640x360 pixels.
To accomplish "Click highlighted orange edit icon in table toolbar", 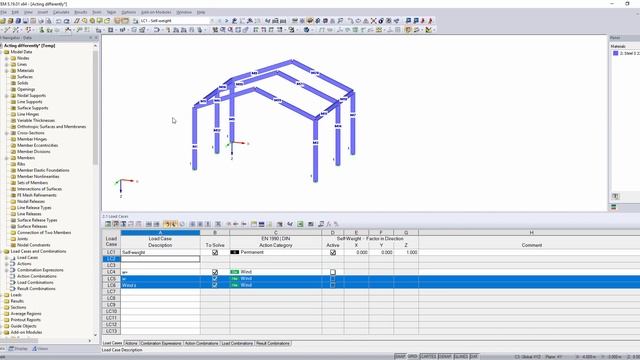I will click(x=167, y=224).
